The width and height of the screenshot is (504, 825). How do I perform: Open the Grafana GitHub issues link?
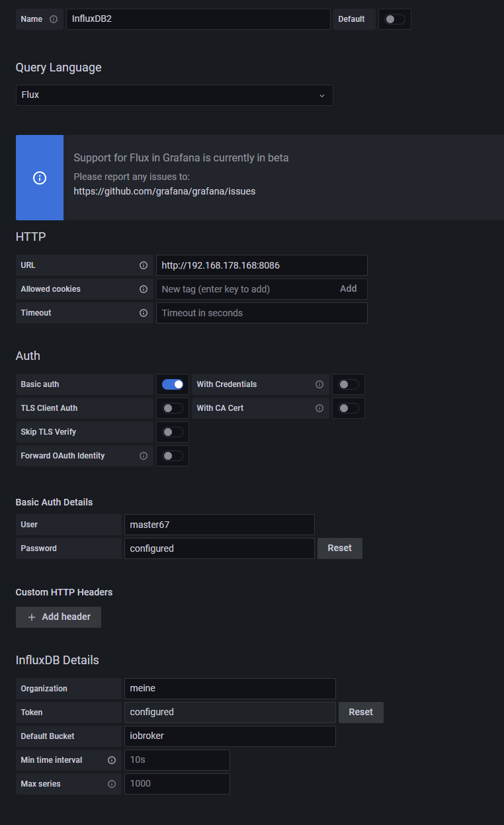click(x=164, y=191)
